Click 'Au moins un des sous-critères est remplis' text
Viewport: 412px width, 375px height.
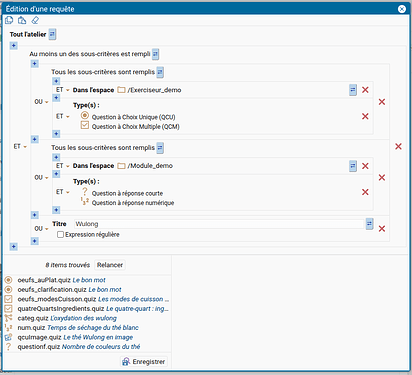(90, 54)
